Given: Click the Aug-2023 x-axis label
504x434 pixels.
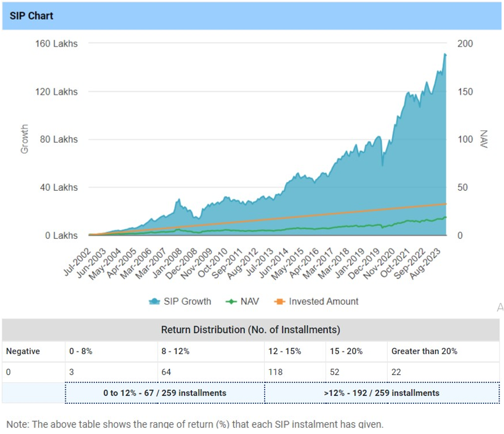Looking at the screenshot, I should [431, 262].
